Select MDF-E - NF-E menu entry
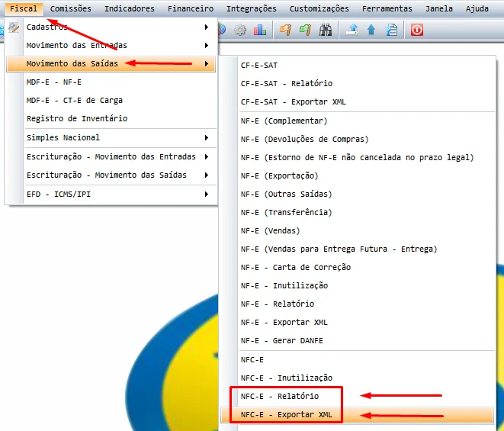This screenshot has height=431, width=504. [x=111, y=82]
